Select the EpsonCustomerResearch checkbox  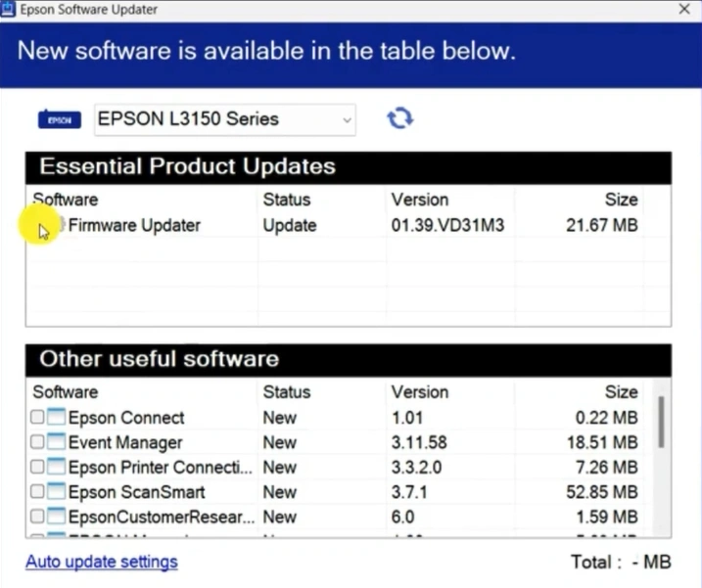coord(37,517)
